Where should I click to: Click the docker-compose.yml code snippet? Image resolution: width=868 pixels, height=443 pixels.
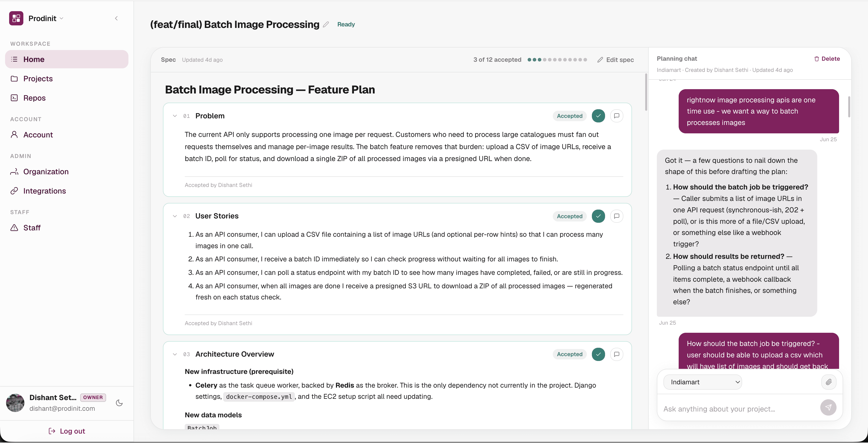[259, 397]
